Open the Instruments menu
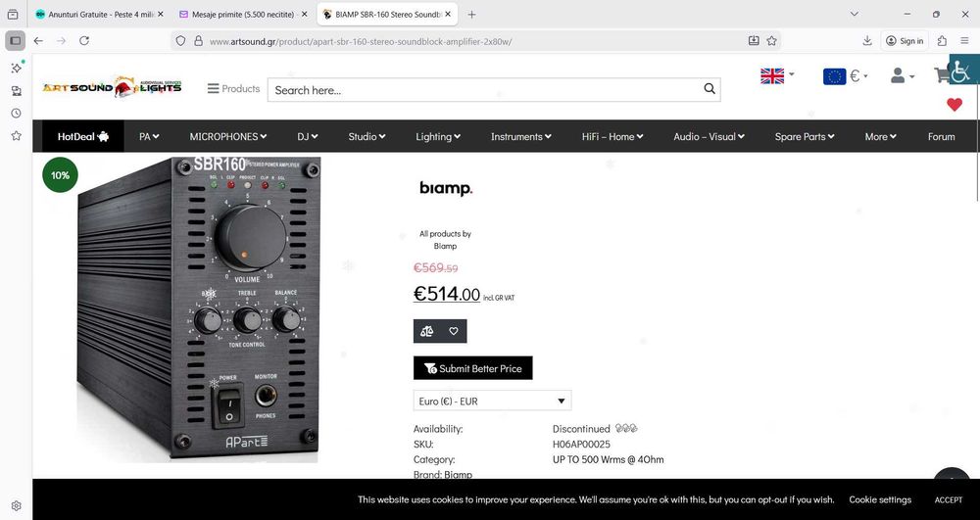Viewport: 980px width, 520px height. click(521, 136)
